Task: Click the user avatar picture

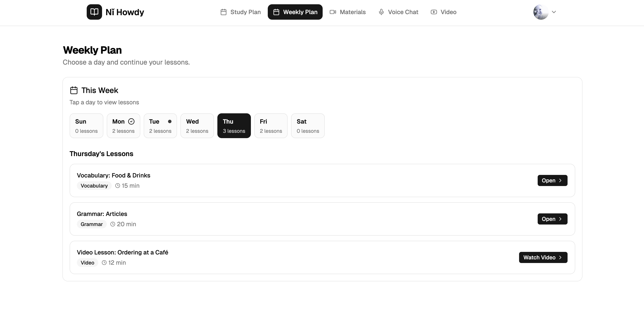Action: click(x=541, y=12)
